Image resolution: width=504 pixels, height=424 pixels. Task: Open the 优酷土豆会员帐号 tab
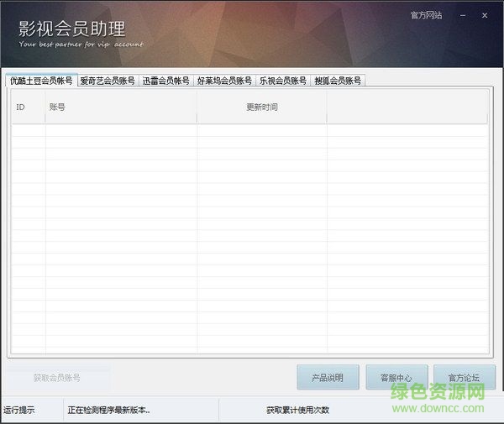[x=41, y=81]
